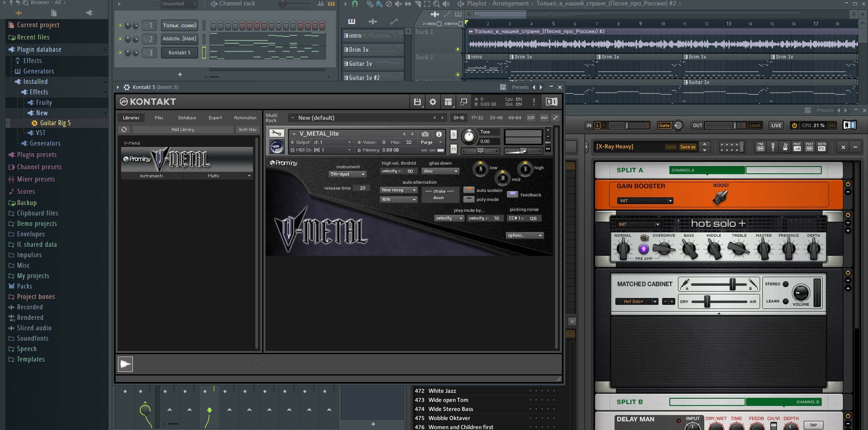Image resolution: width=868 pixels, height=430 pixels.
Task: Adjust Guitar Rig input level slider
Action: click(x=627, y=126)
